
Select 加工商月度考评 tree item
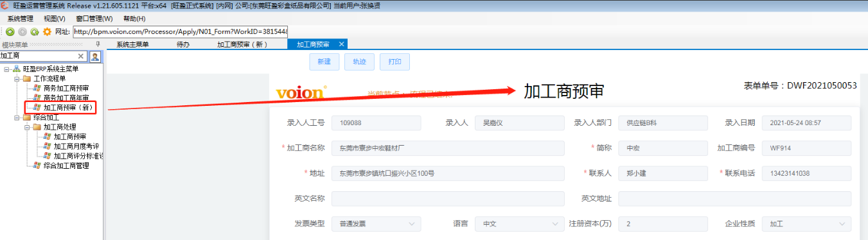(x=76, y=146)
